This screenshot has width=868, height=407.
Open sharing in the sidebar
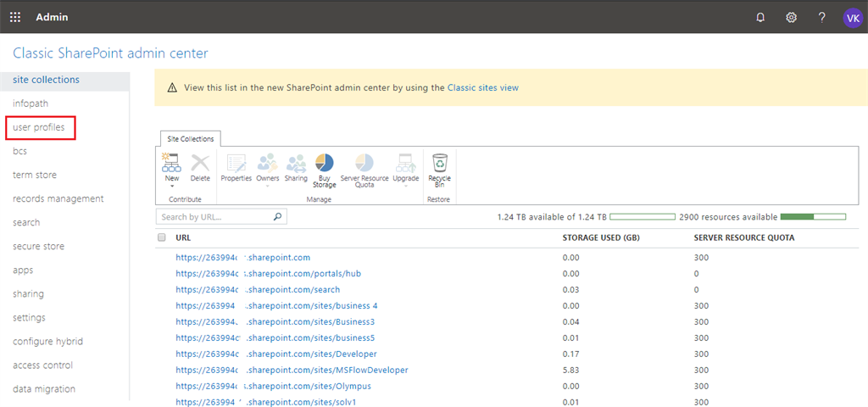28,294
